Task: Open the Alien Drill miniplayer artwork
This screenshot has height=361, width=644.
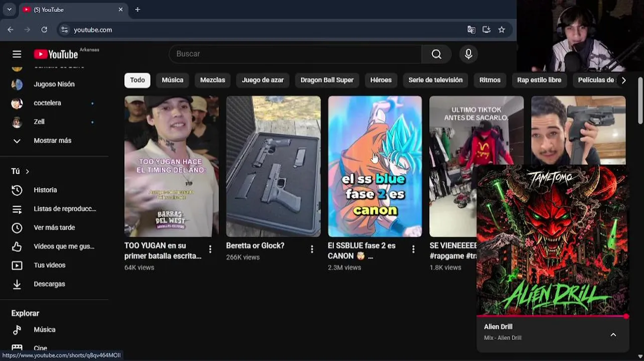Action: 552,240
